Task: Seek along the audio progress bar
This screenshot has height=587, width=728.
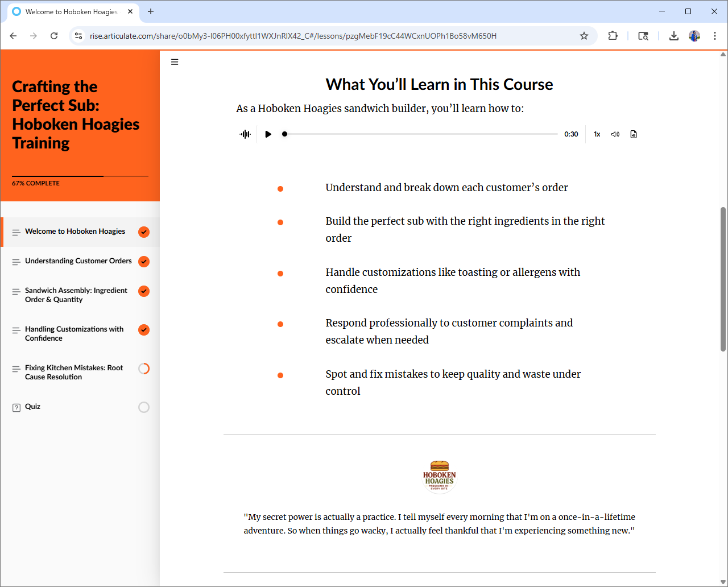Action: coord(421,134)
